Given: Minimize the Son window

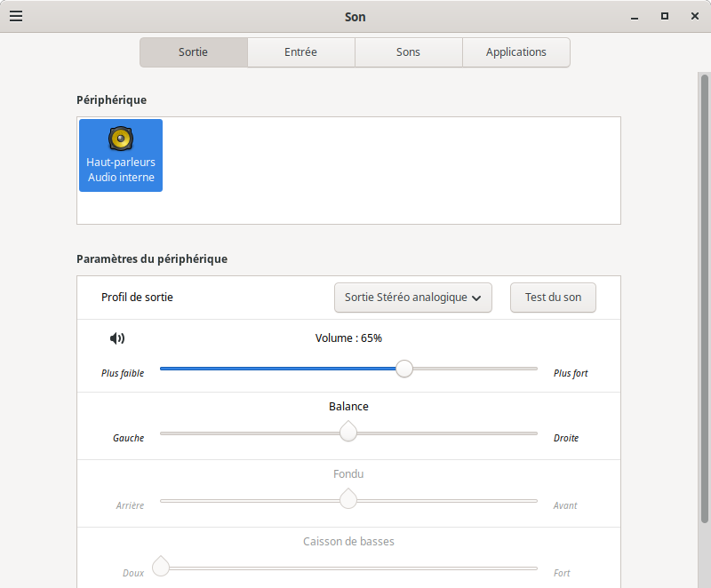Looking at the screenshot, I should (x=635, y=17).
